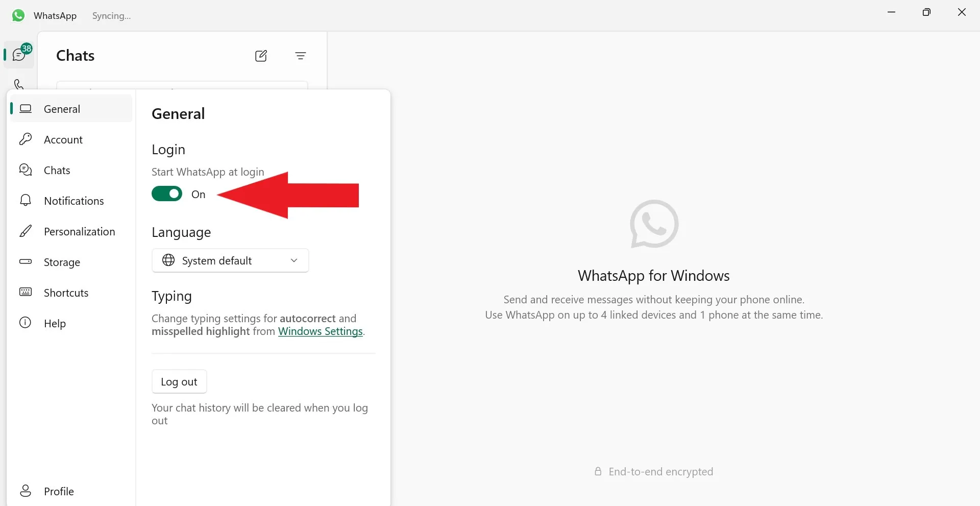Open the Account settings section

[x=63, y=139]
